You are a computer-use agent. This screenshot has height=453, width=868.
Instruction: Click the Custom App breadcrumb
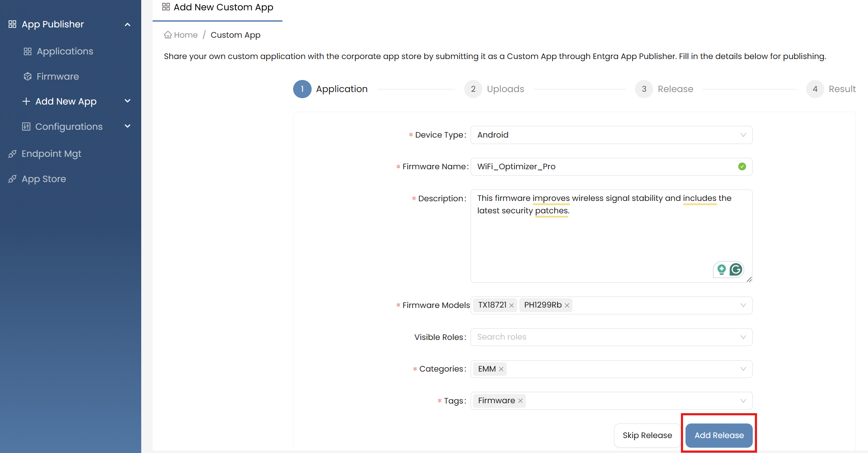pos(235,35)
